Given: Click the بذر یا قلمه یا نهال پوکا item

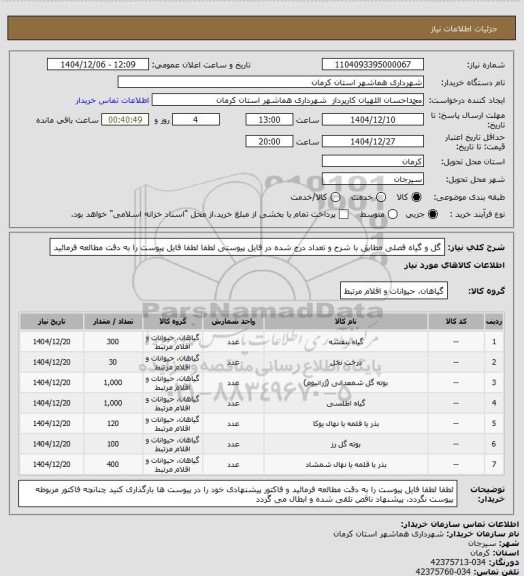Looking at the screenshot, I should tap(345, 424).
